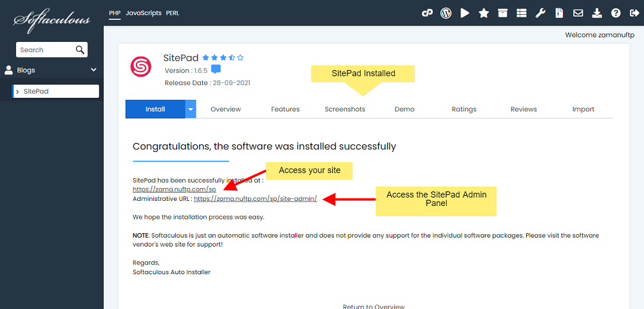Open the email settings envelope icon
The height and width of the screenshot is (309, 644).
(x=578, y=13)
